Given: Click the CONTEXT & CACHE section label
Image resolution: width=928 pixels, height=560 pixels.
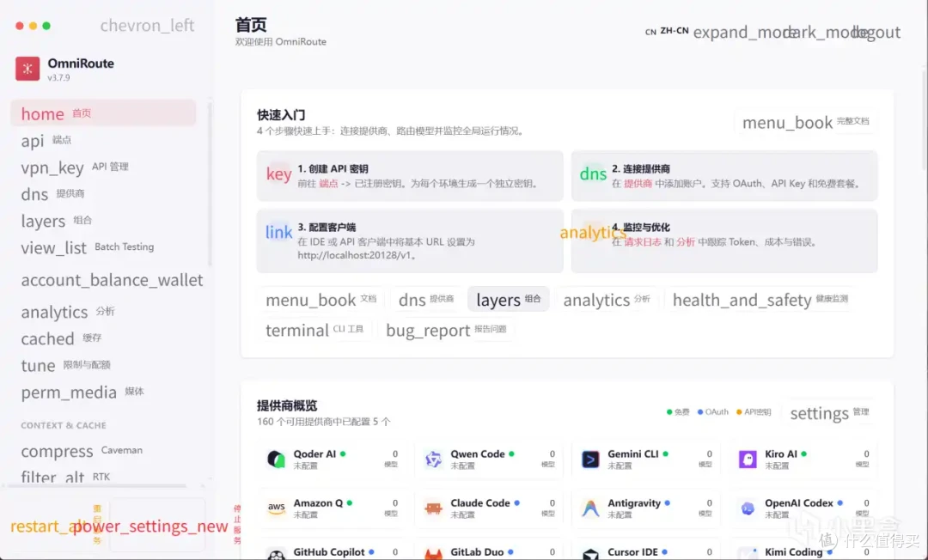Looking at the screenshot, I should (64, 425).
